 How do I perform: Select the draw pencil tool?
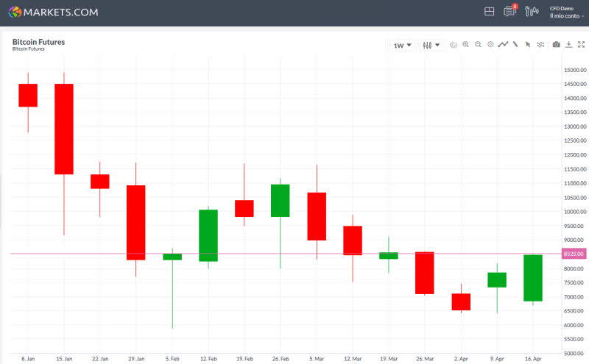point(515,45)
